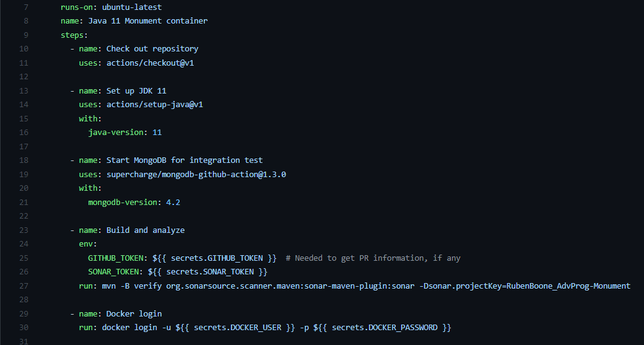644x345 pixels.
Task: Click line number 23
Action: click(24, 230)
